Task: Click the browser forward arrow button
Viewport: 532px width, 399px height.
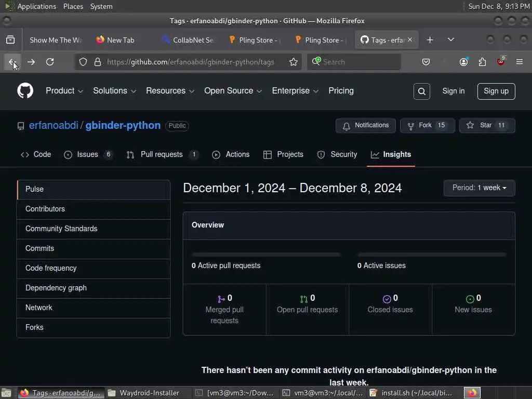Action: (31, 62)
